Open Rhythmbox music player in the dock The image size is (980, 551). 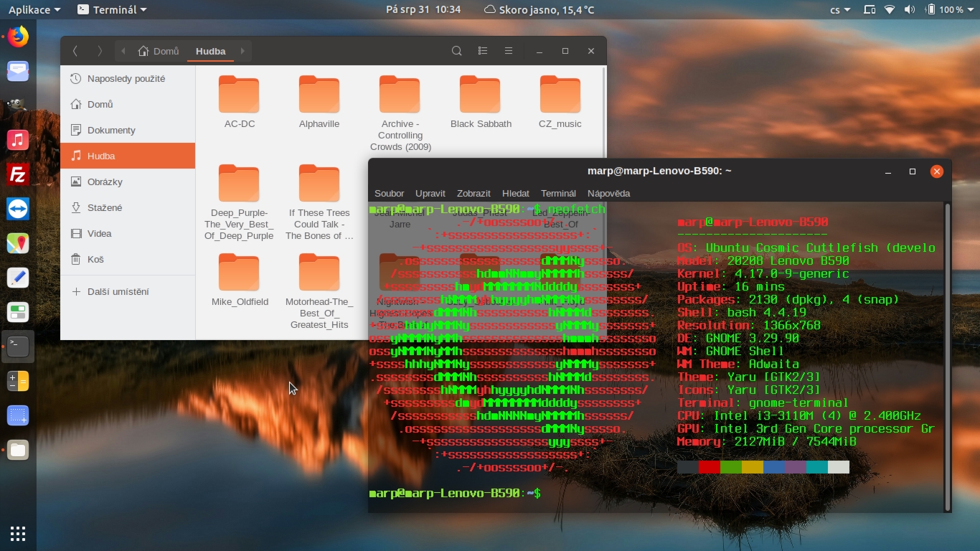click(x=17, y=140)
